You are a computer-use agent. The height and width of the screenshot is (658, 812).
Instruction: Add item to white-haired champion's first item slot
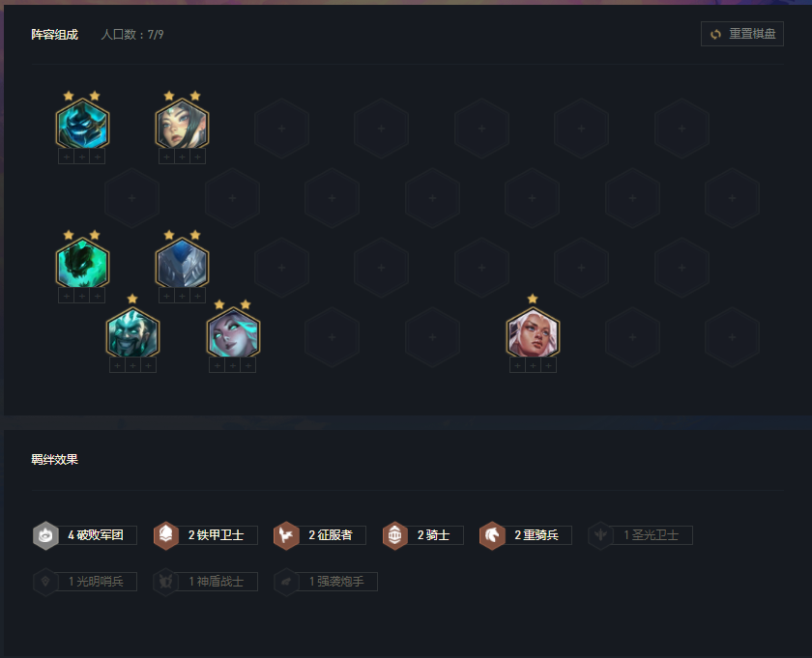click(517, 365)
